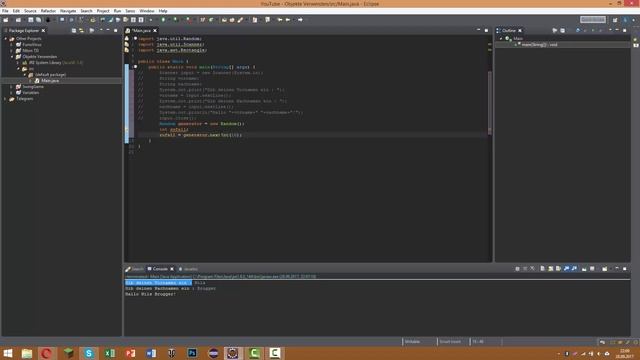640x360 pixels.
Task: Click the green Run button in toolbar
Action: (x=163, y=20)
